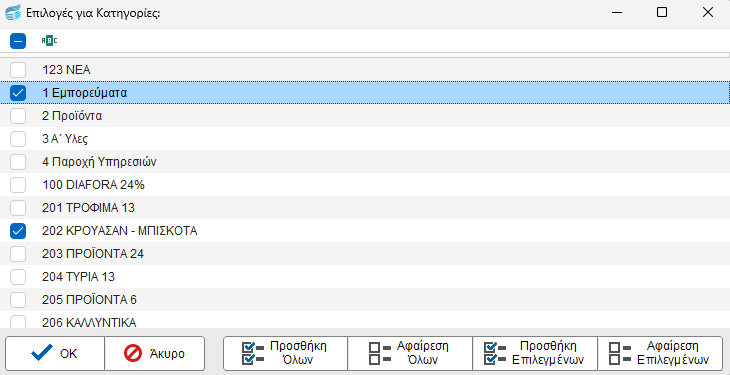Enable the 4 Παροχή Υπηρεσιών checkbox

pos(18,162)
